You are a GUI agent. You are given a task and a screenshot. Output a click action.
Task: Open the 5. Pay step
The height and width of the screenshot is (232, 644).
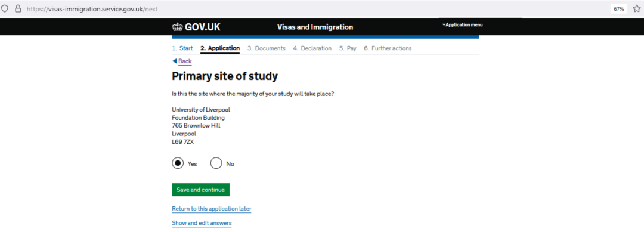[x=348, y=48]
